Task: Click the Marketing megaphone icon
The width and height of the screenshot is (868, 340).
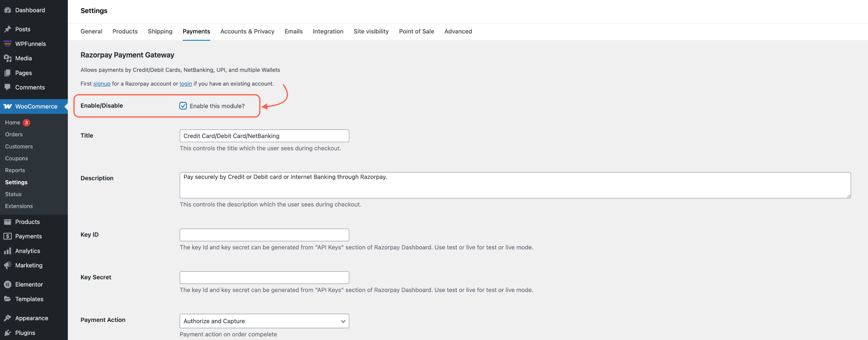Action: click(x=8, y=265)
